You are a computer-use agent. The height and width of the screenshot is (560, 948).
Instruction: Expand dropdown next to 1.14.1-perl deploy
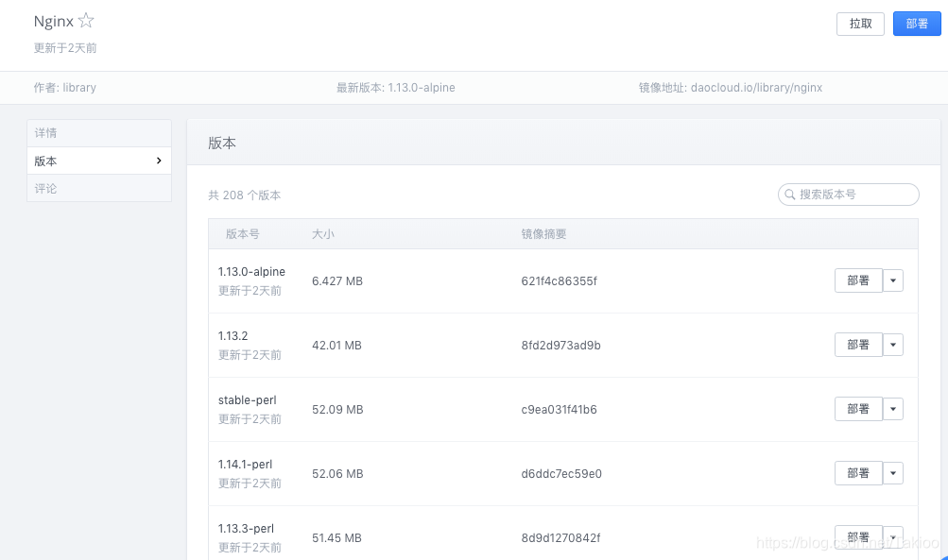point(893,473)
